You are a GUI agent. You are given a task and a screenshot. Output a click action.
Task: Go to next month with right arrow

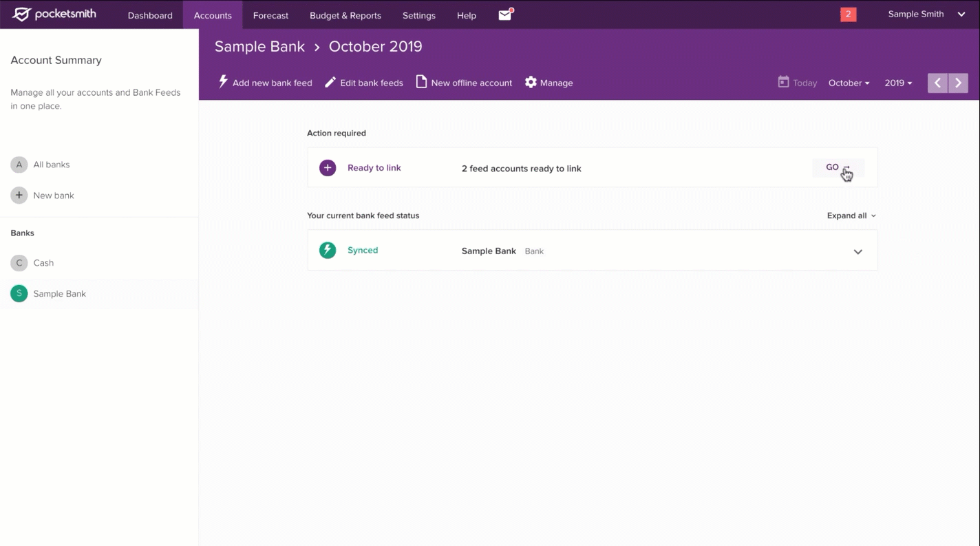click(x=958, y=83)
